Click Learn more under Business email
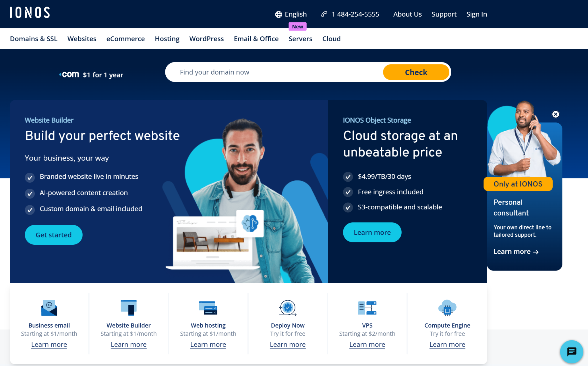This screenshot has height=366, width=588. point(49,344)
